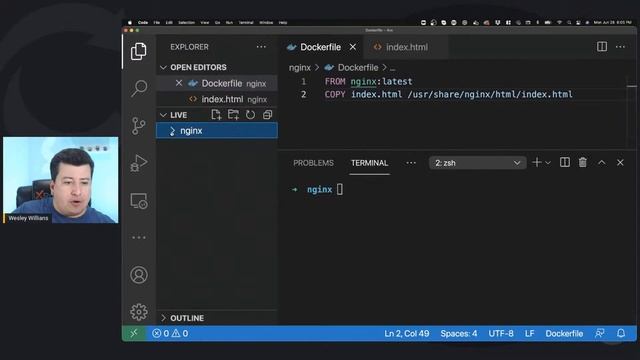Open the Apple menu
640x360 pixels.
[130, 22]
